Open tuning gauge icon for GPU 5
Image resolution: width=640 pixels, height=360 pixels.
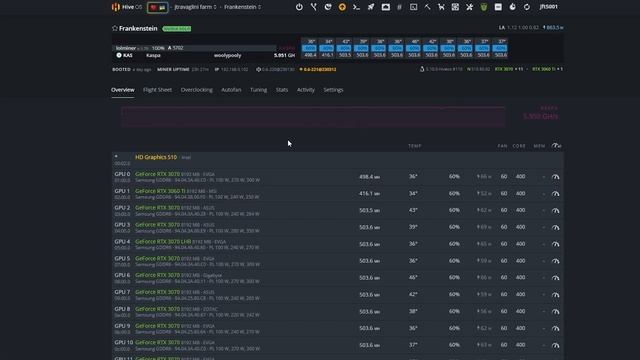pyautogui.click(x=556, y=261)
